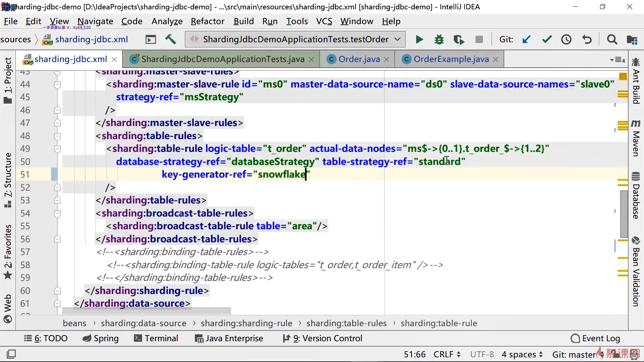This screenshot has width=644, height=362.
Task: Open the CRLF line separator dropdown
Action: click(x=447, y=354)
